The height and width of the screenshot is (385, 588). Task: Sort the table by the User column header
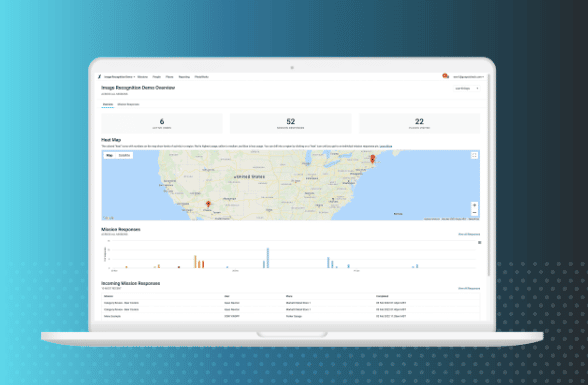pos(226,296)
